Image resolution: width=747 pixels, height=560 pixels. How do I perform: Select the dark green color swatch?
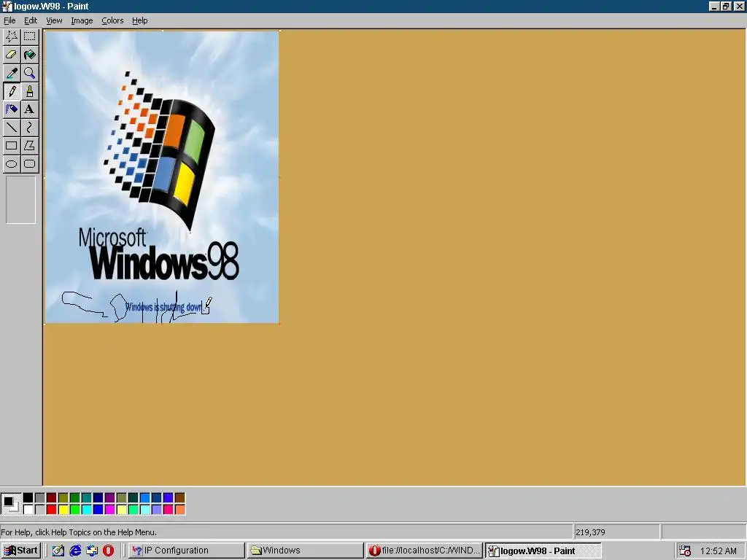click(75, 497)
